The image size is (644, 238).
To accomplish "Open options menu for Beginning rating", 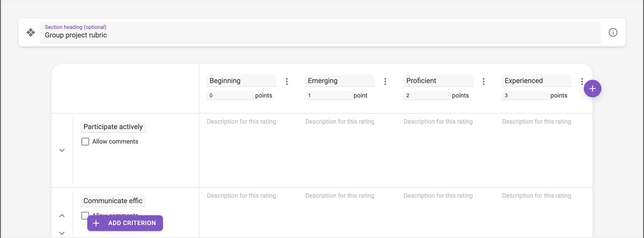I will [x=287, y=81].
